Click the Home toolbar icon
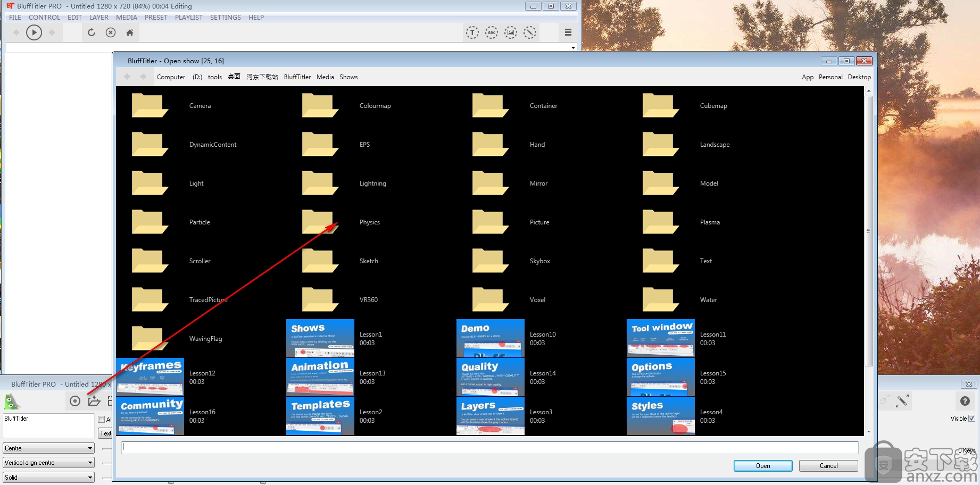The image size is (980, 485). click(130, 32)
